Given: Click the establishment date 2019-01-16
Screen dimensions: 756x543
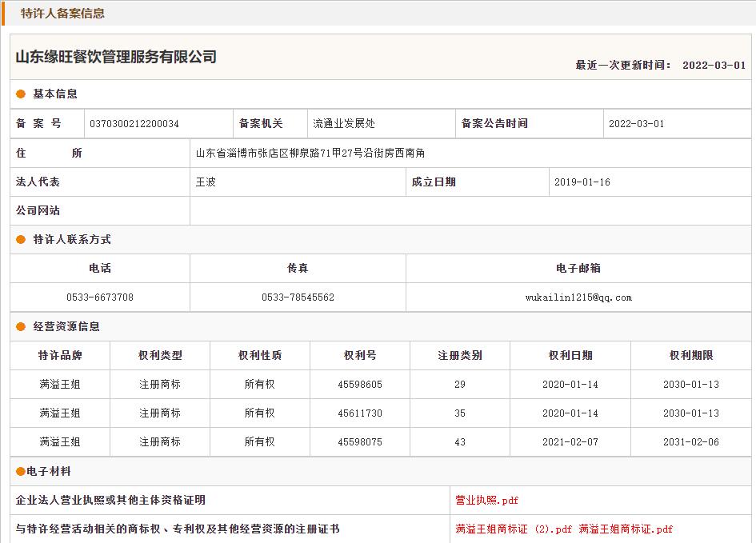Looking at the screenshot, I should pos(582,182).
